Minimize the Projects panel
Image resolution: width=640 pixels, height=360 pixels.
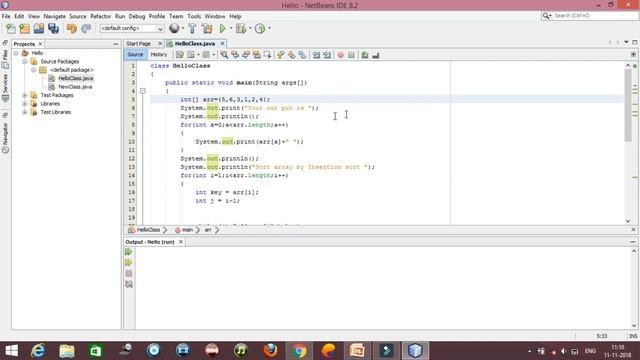116,44
